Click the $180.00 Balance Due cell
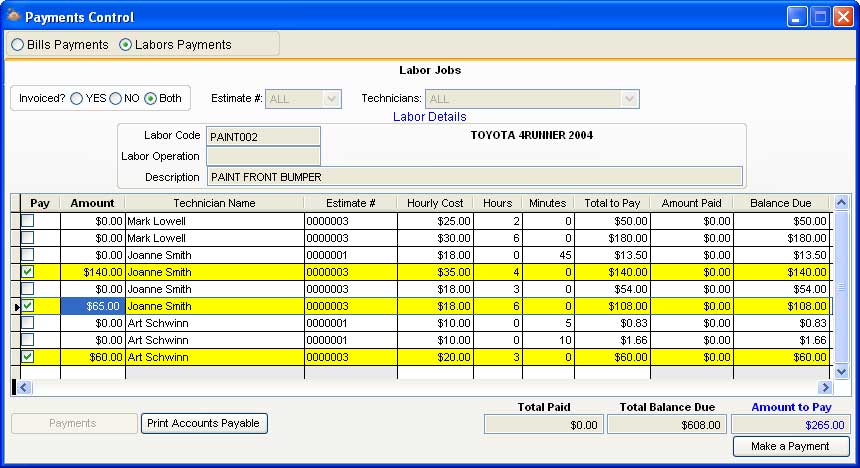 pyautogui.click(x=781, y=238)
